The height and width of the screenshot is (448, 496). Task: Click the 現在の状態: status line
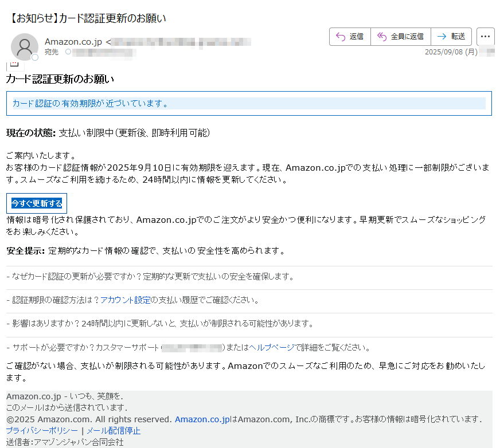[x=108, y=133]
